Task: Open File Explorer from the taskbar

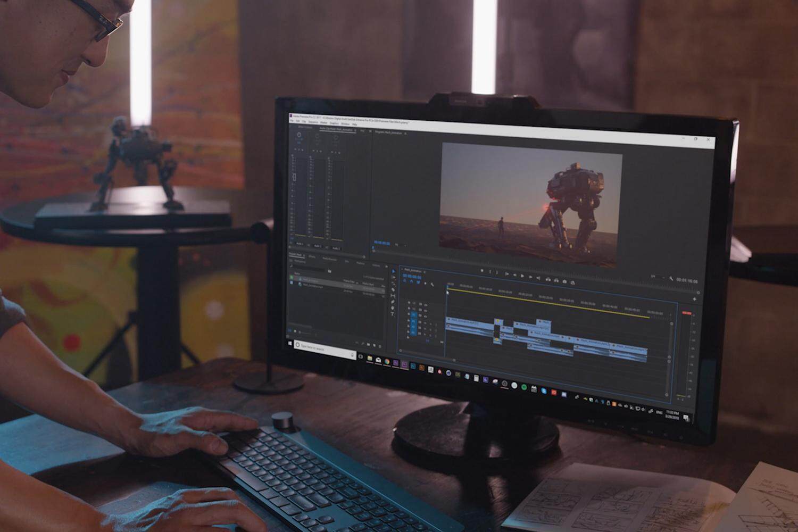Action: (370, 358)
